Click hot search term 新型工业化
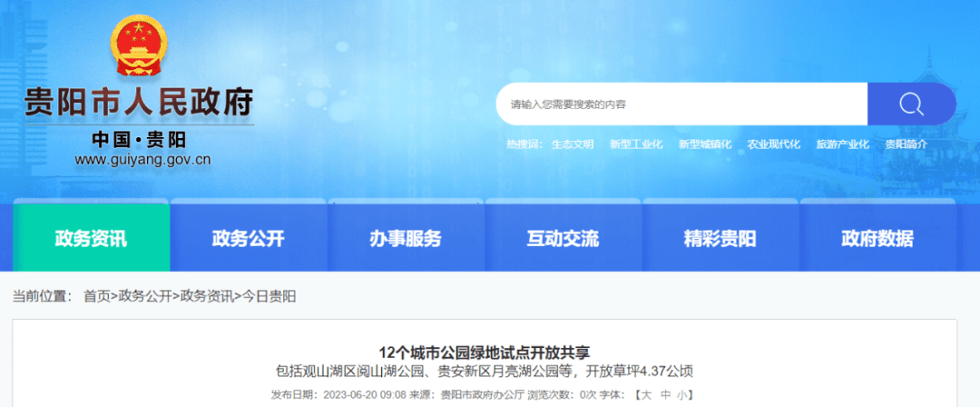 [x=636, y=144]
